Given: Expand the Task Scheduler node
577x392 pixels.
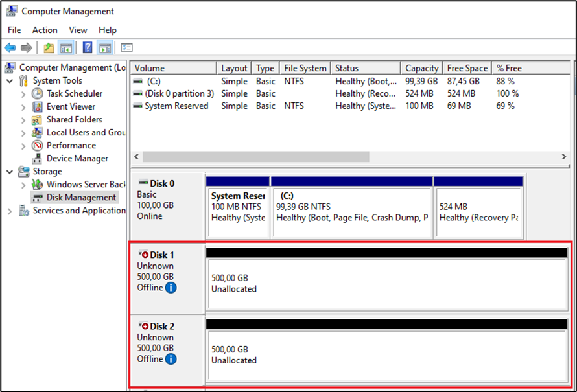Looking at the screenshot, I should click(24, 94).
